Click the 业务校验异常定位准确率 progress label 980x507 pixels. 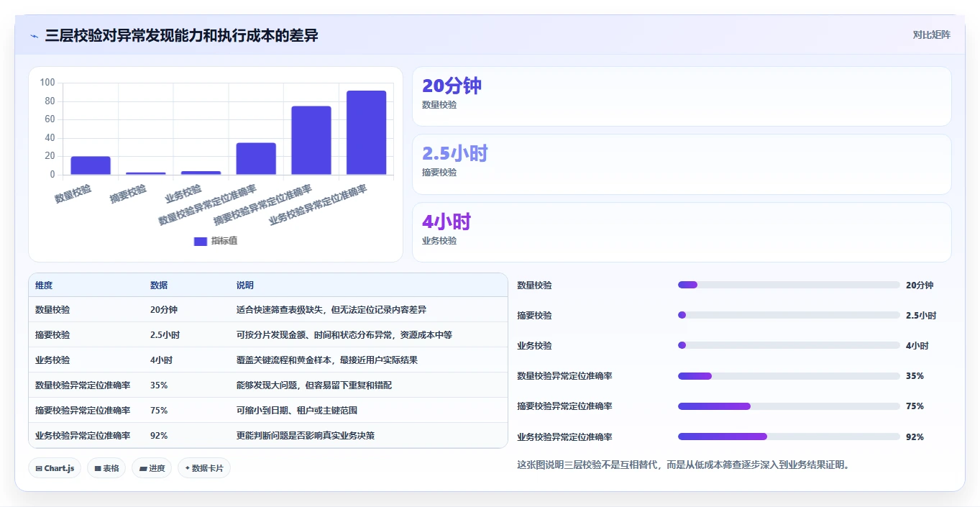(x=565, y=437)
